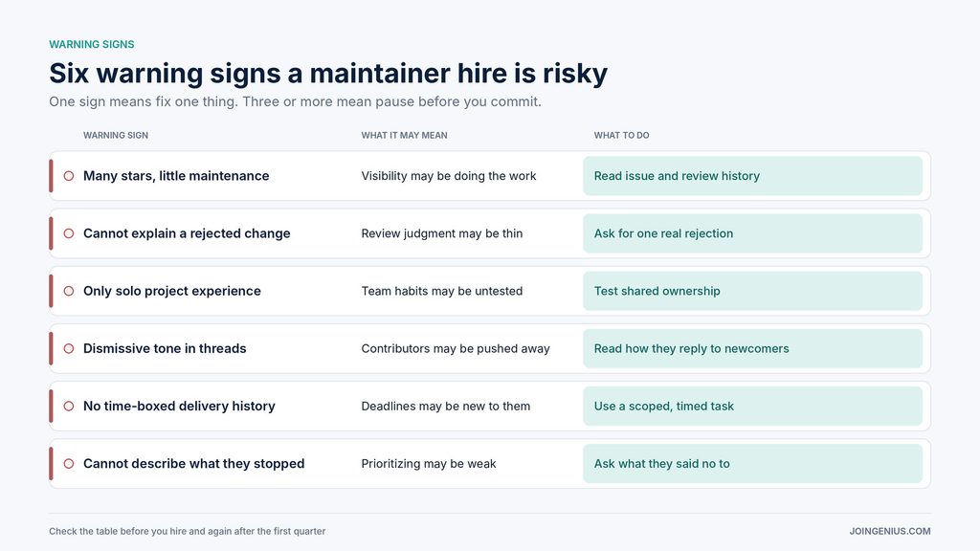Click the circle icon beside 'Many stars, little maintenance'
The width and height of the screenshot is (980, 551).
coord(69,176)
